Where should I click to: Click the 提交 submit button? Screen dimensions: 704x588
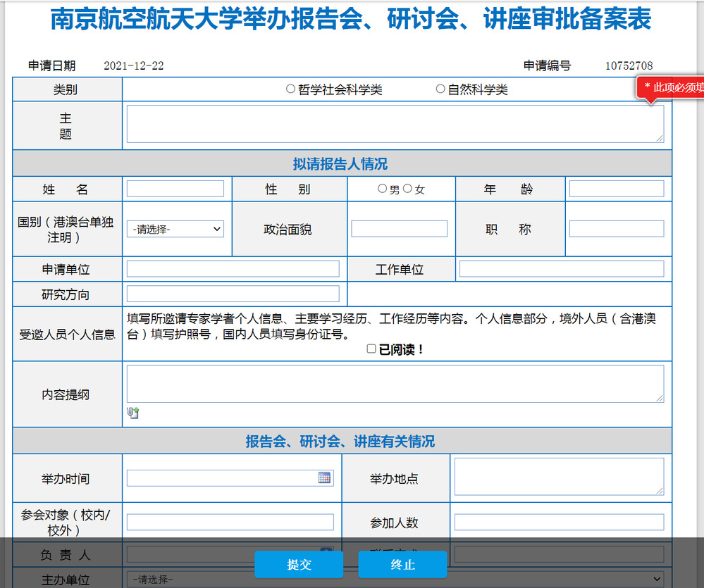pos(299,565)
